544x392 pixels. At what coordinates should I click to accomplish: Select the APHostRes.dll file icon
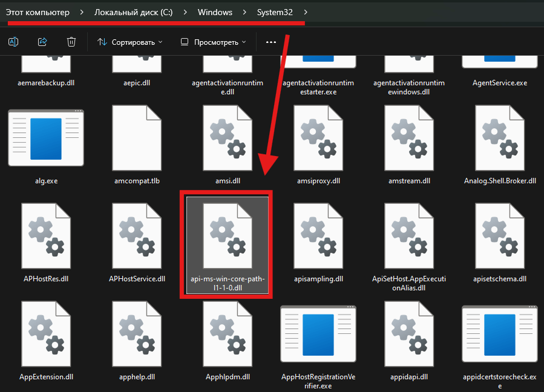click(x=46, y=236)
